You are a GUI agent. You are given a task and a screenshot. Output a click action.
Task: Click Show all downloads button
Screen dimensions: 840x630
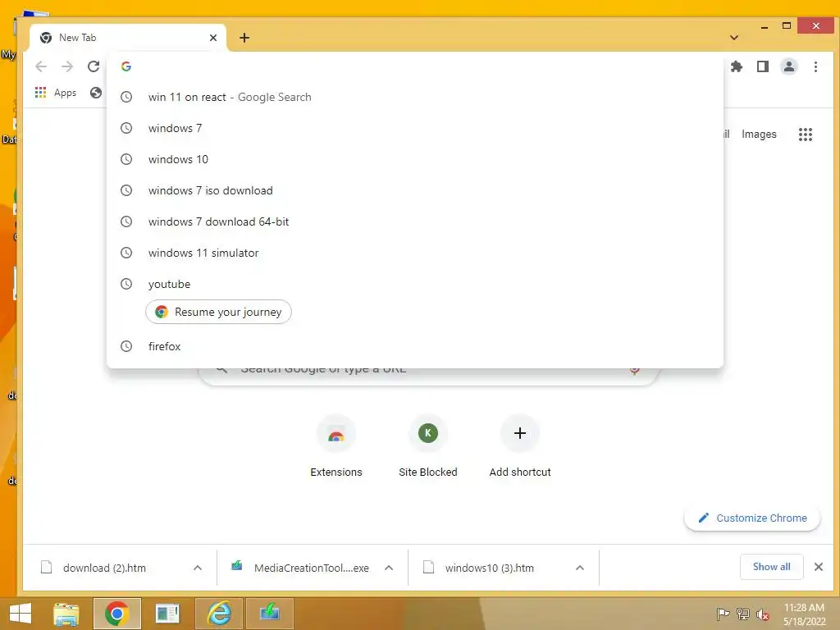coord(771,567)
